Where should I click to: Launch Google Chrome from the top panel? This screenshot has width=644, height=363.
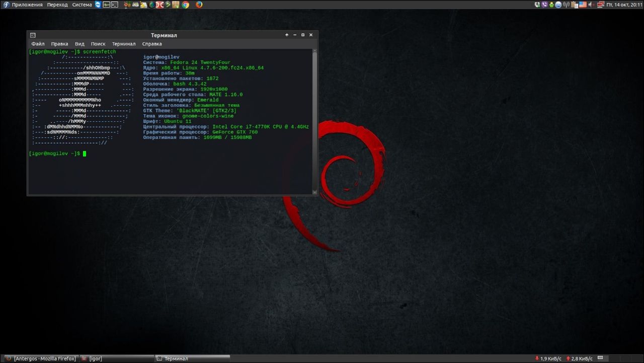(185, 5)
